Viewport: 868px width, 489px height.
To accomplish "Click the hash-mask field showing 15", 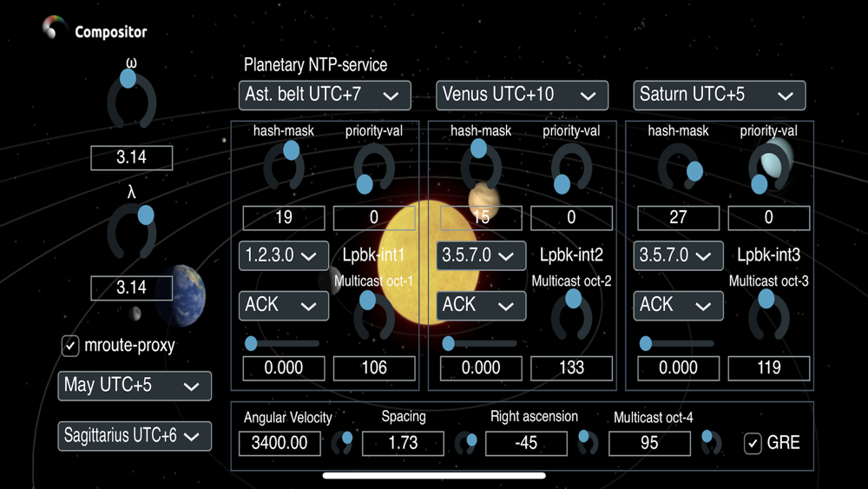I will point(481,218).
